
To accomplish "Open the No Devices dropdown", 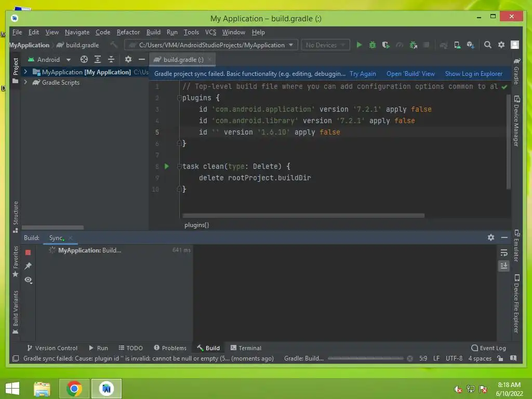I will [325, 45].
